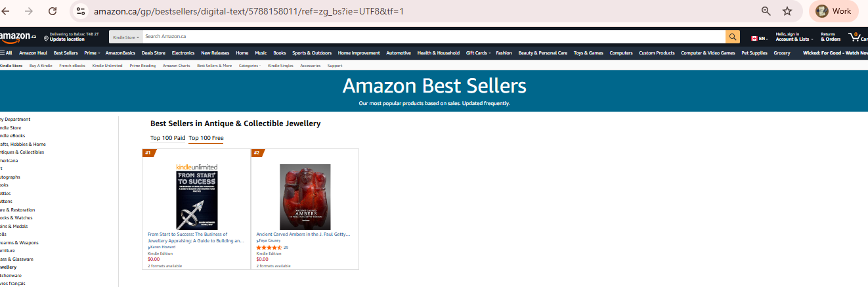Expand the Account & Lists menu
This screenshot has width=868, height=287.
792,37
